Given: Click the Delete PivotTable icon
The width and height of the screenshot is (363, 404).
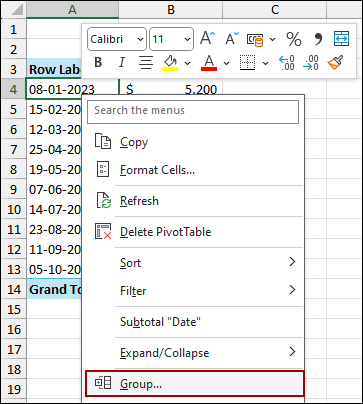Looking at the screenshot, I should pos(103,231).
